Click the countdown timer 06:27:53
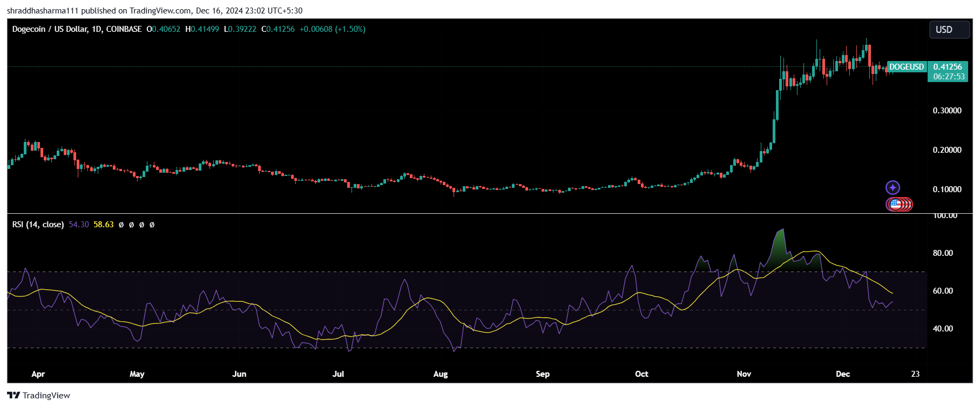The height and width of the screenshot is (407, 980). pos(948,77)
